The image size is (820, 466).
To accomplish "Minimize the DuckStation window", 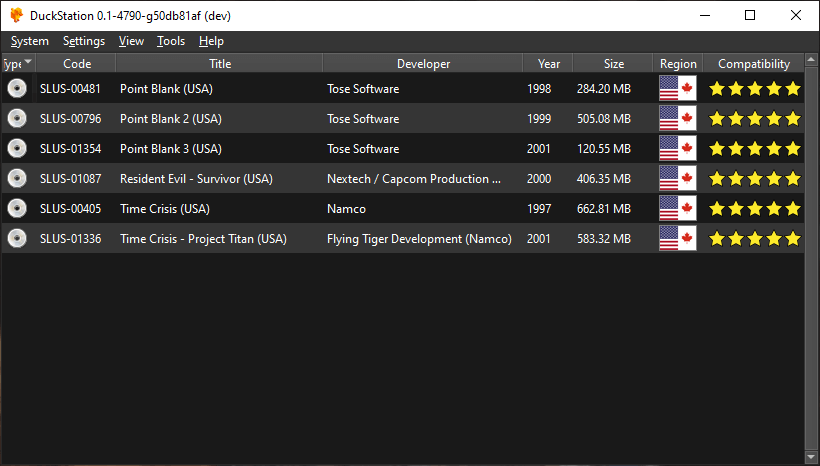I will coord(705,15).
